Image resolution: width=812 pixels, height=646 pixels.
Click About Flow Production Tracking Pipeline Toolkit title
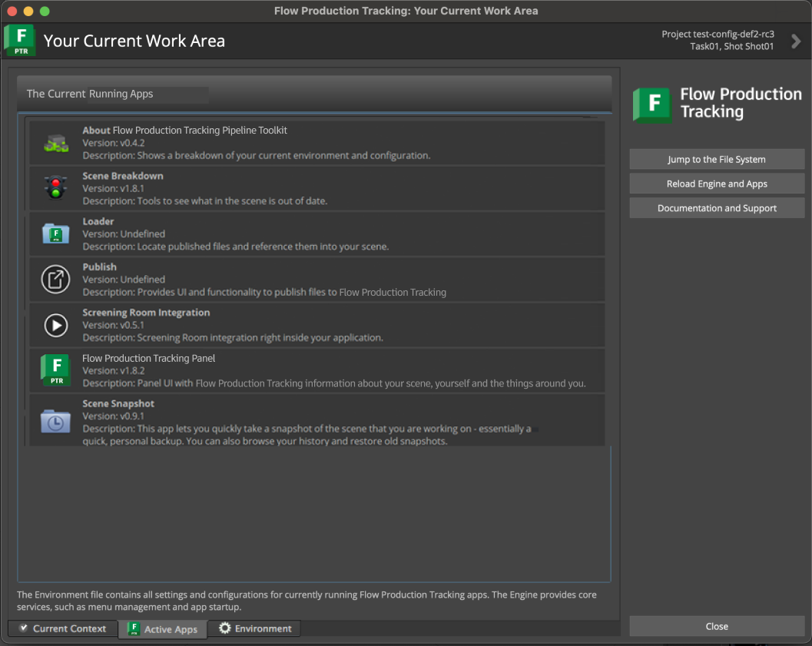coord(184,131)
